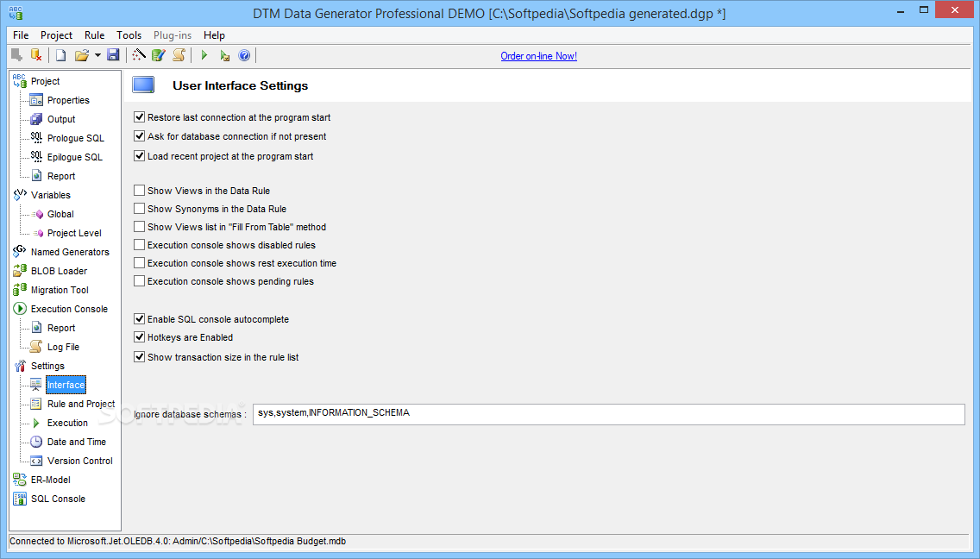Open Prologue SQL tree item
Screen dimensions: 980x559
(x=76, y=138)
